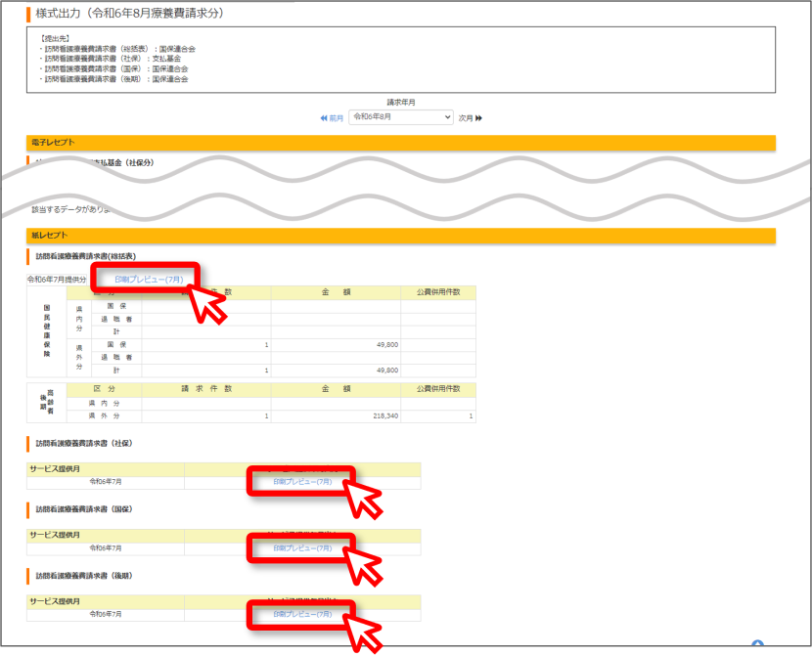Open 印刷プレビュー(7月) under 請求書（後期）

point(302,614)
